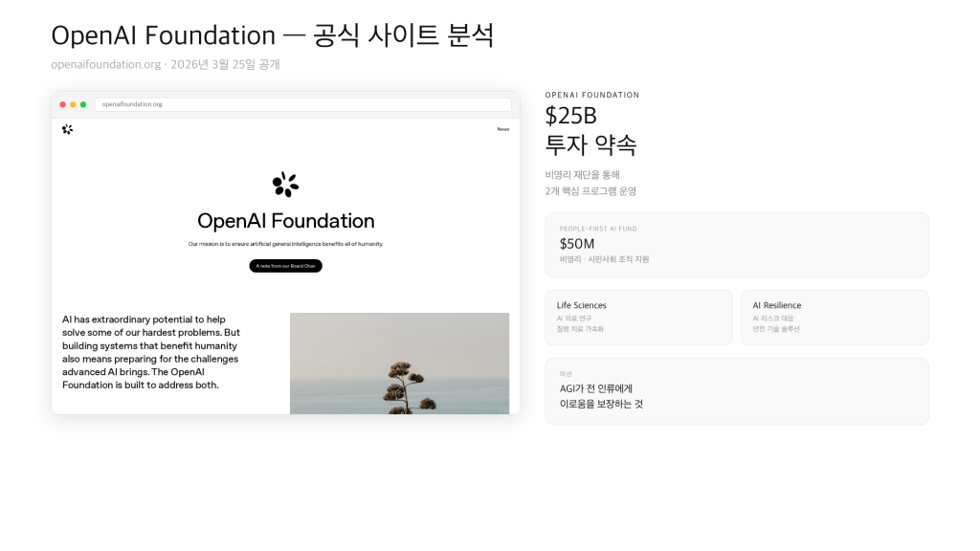The height and width of the screenshot is (551, 980).
Task: Click the small OpenAI Foundation logo in the site header
Action: [67, 129]
